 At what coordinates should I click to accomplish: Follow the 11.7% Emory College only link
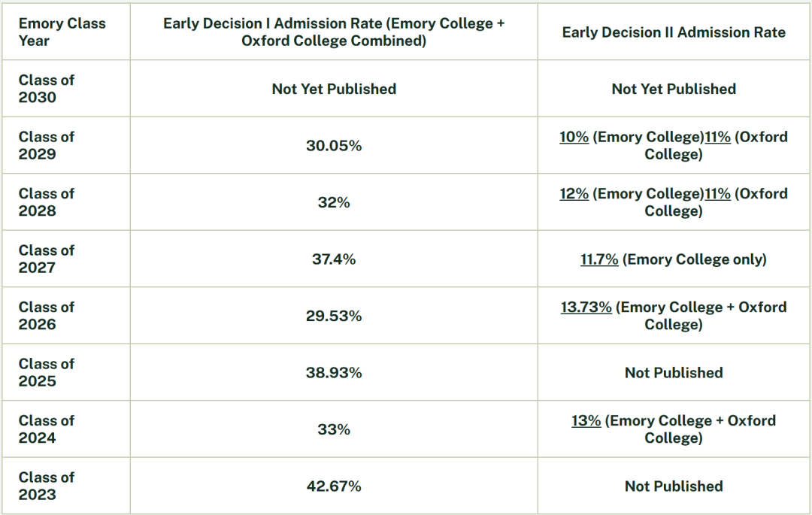click(x=599, y=259)
